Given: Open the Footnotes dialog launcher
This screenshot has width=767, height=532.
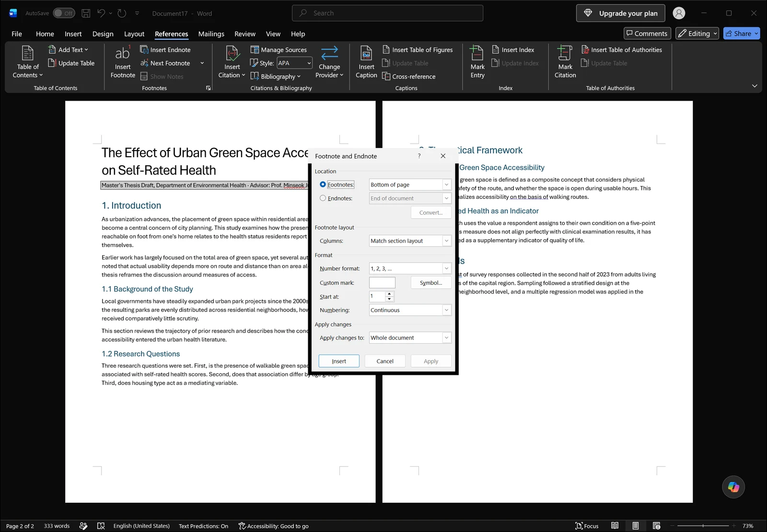Looking at the screenshot, I should coord(208,88).
